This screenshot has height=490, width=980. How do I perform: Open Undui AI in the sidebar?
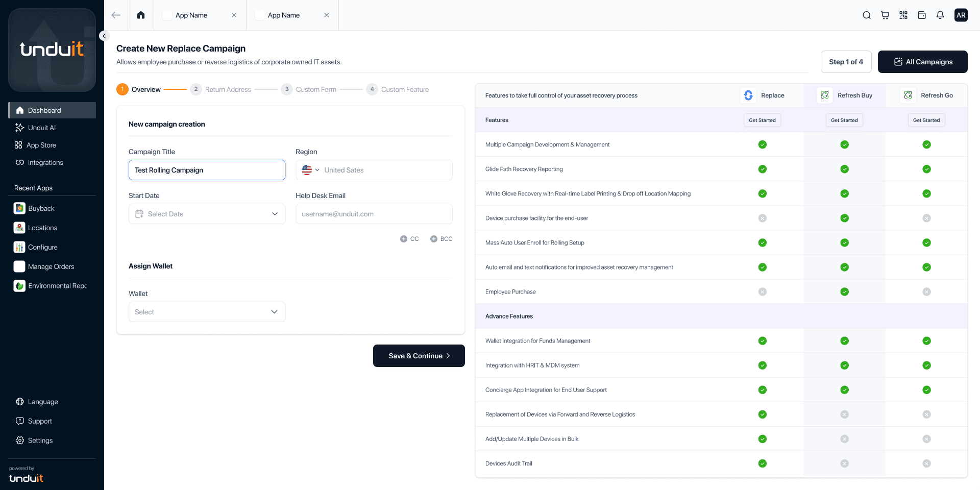42,128
